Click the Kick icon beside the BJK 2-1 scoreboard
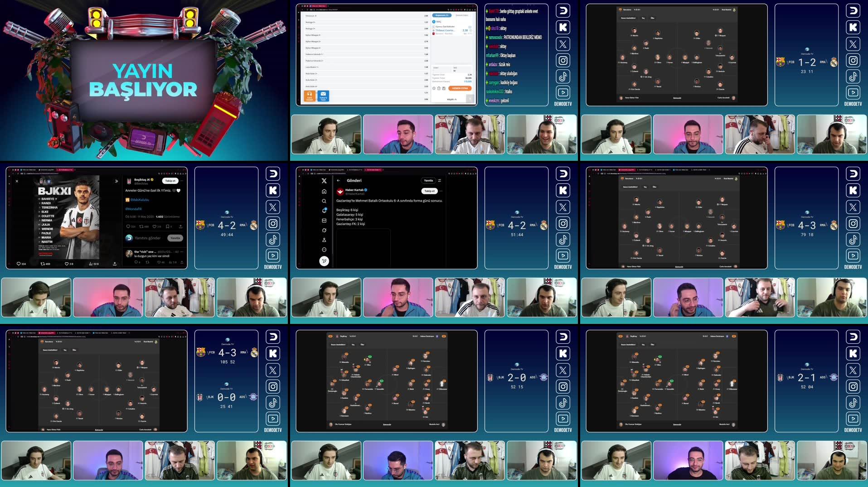868x487 pixels. (x=853, y=353)
